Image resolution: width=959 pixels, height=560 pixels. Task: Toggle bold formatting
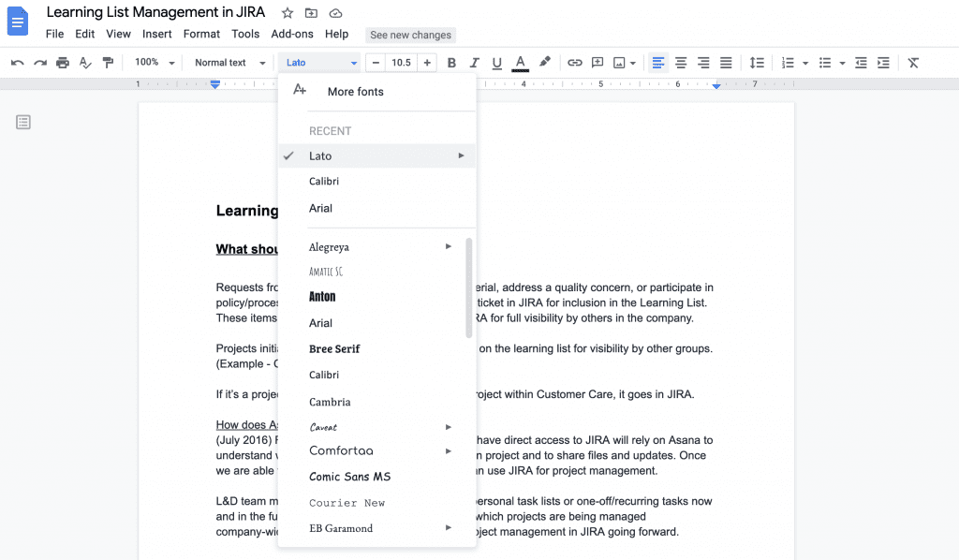(450, 62)
